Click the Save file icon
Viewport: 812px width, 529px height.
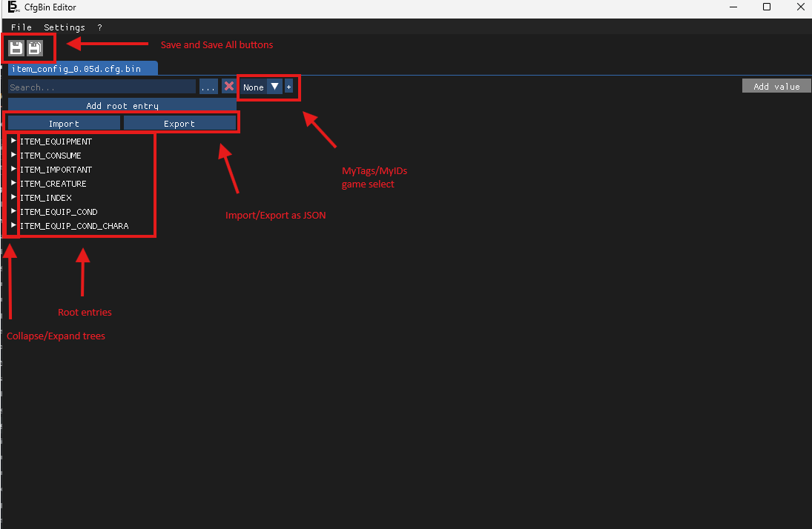(x=16, y=47)
